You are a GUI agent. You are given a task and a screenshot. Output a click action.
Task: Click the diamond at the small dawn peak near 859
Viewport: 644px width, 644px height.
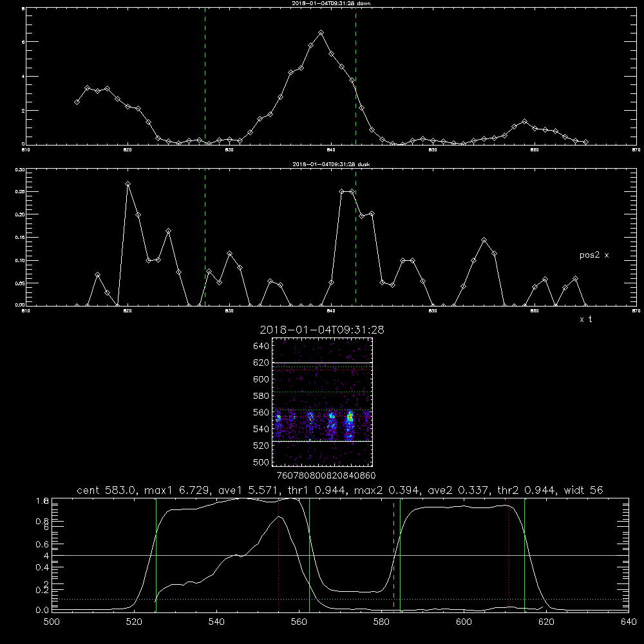click(x=524, y=122)
